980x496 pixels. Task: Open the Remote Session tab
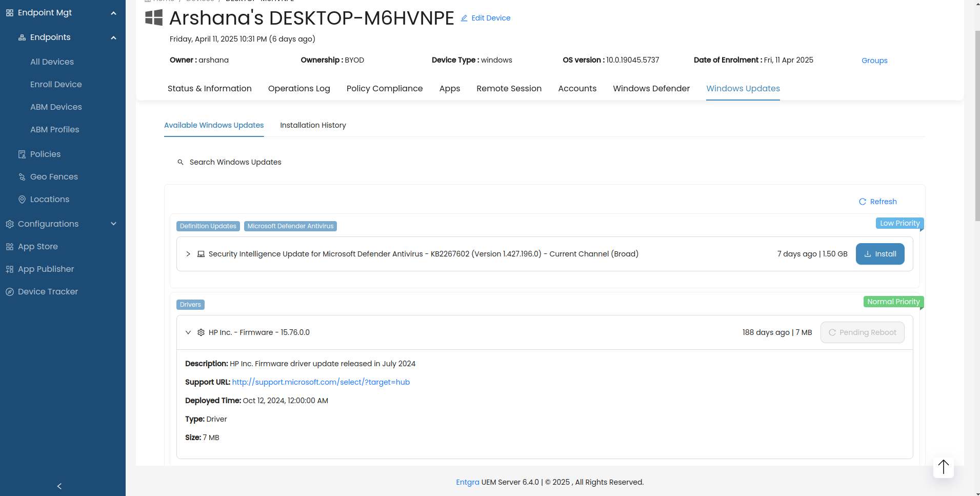[x=509, y=88]
